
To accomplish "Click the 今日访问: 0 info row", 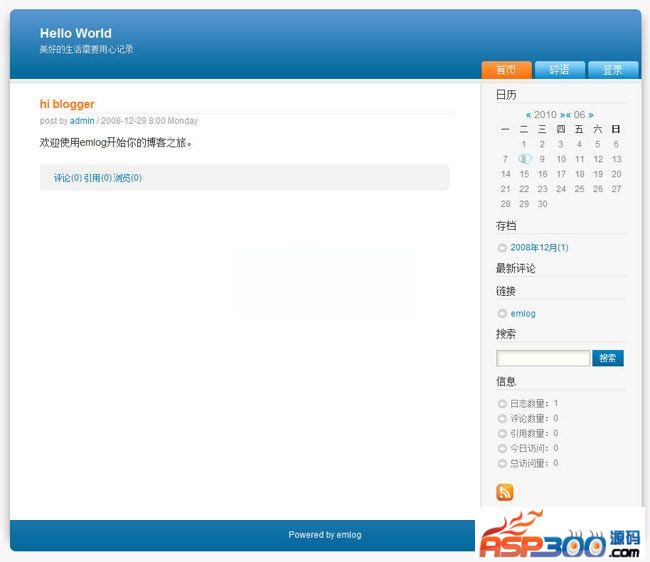I will pyautogui.click(x=534, y=448).
